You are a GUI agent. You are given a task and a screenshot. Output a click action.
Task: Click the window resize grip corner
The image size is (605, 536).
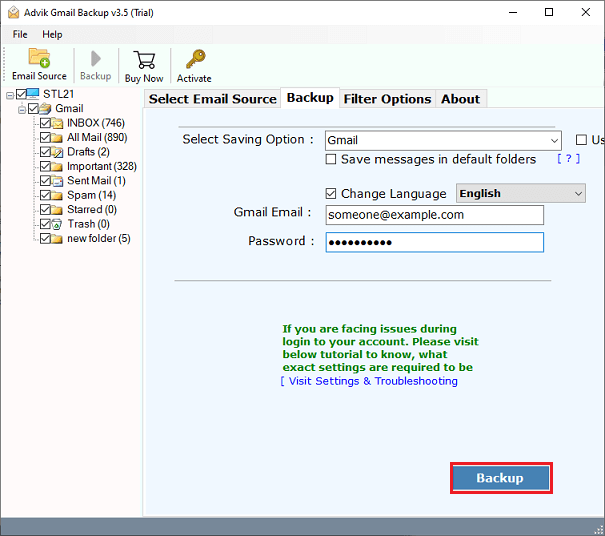pos(599,530)
